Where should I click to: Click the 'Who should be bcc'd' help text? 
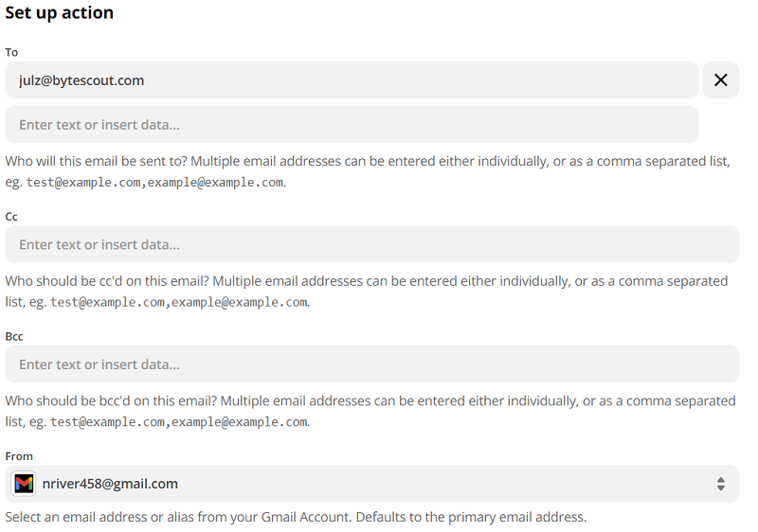point(284,400)
